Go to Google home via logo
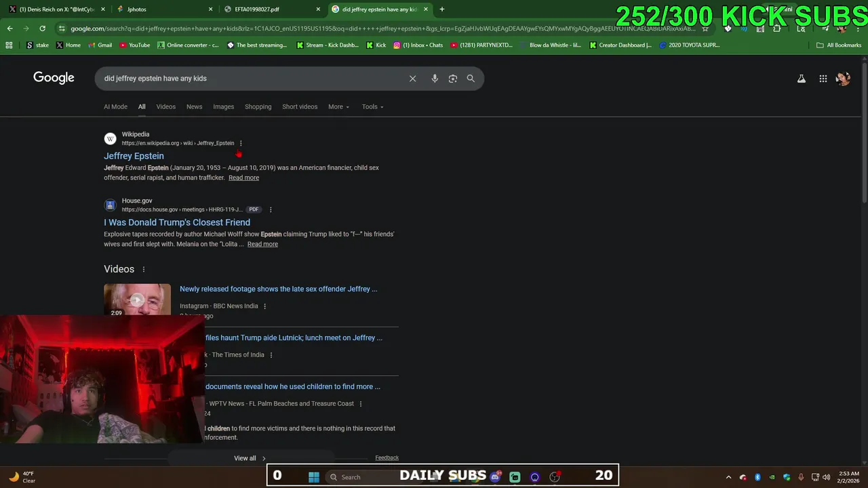This screenshot has width=868, height=488. (54, 78)
